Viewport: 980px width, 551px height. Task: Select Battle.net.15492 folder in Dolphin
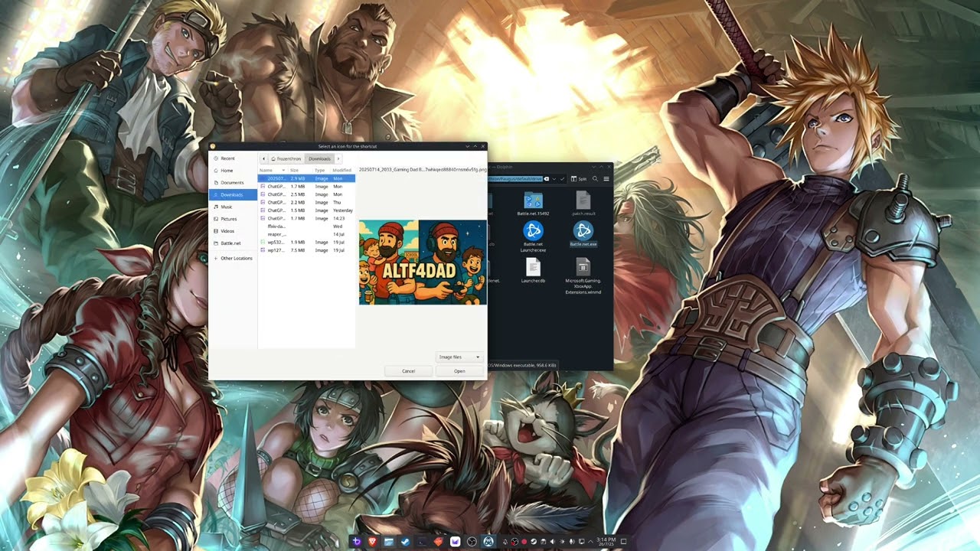(x=533, y=204)
